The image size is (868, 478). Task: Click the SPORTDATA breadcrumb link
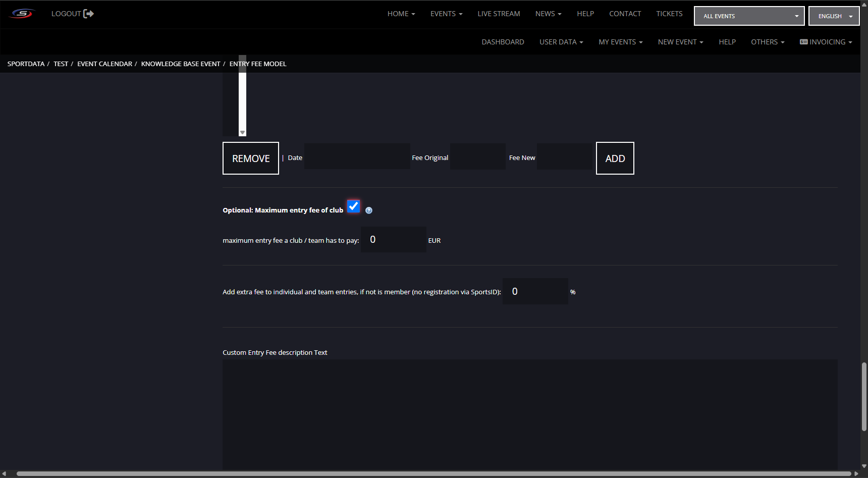pyautogui.click(x=26, y=64)
